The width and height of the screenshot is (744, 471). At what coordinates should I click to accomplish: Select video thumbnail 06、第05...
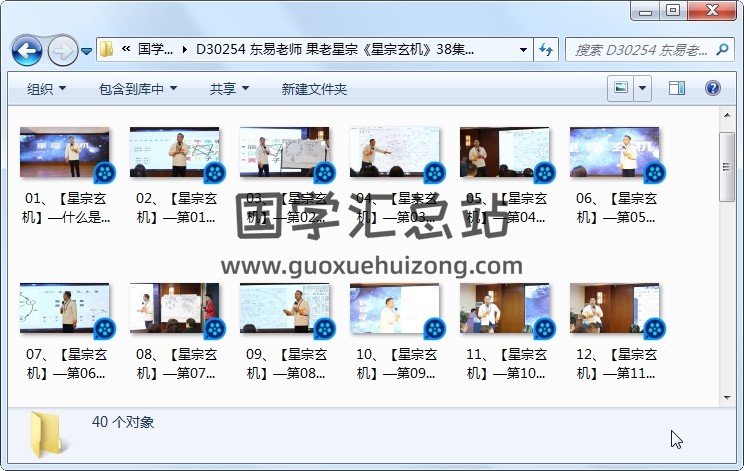pos(616,153)
